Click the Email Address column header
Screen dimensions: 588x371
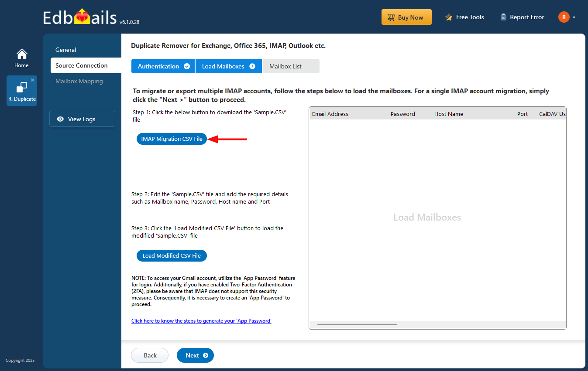point(330,114)
